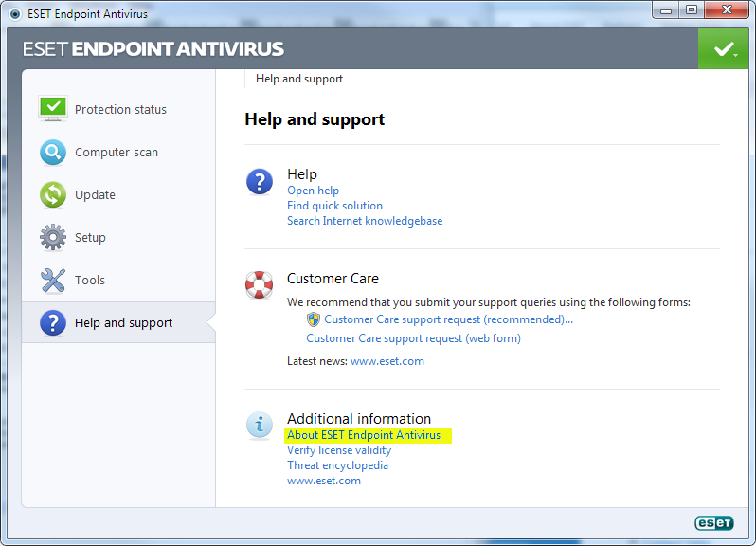Select the Tools section
This screenshot has width=756, height=546.
pos(90,281)
